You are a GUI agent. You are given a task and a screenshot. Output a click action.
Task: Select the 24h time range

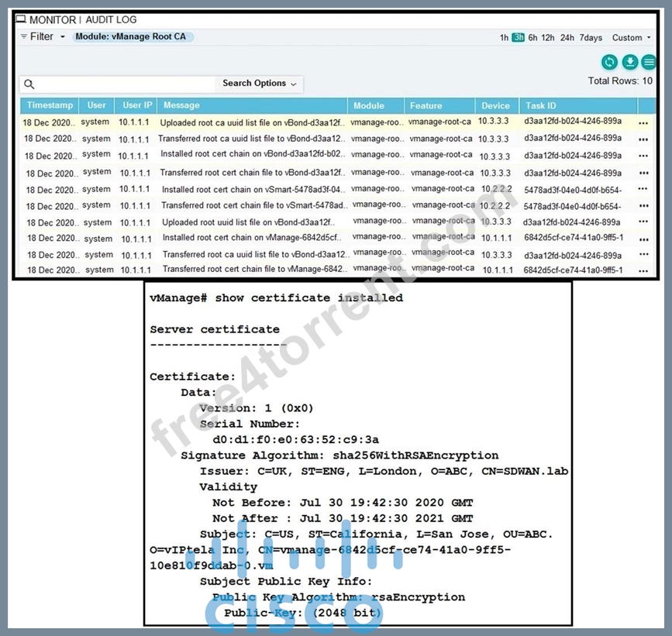[567, 38]
